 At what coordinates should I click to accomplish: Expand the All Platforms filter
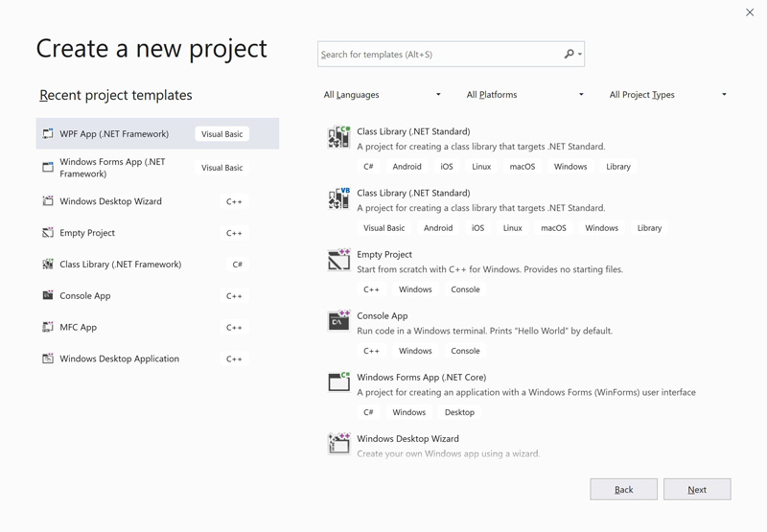tap(524, 95)
